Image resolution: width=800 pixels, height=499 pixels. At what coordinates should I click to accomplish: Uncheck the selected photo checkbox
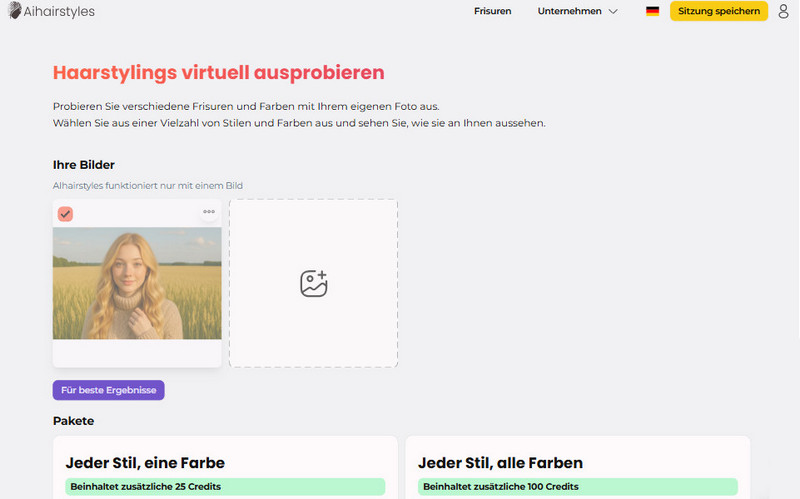click(65, 213)
